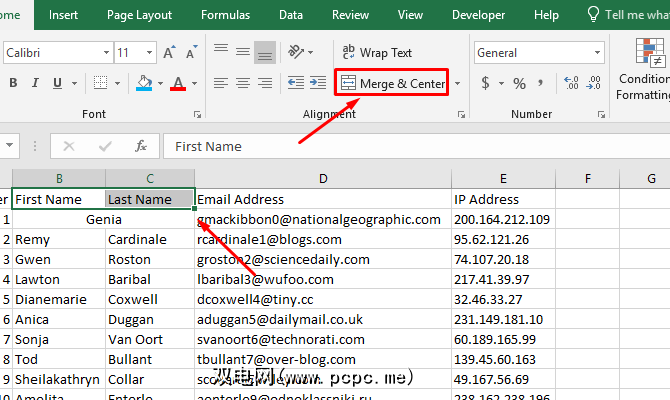Open the Page Layout ribbon tab
The image size is (670, 400).
[x=139, y=15]
